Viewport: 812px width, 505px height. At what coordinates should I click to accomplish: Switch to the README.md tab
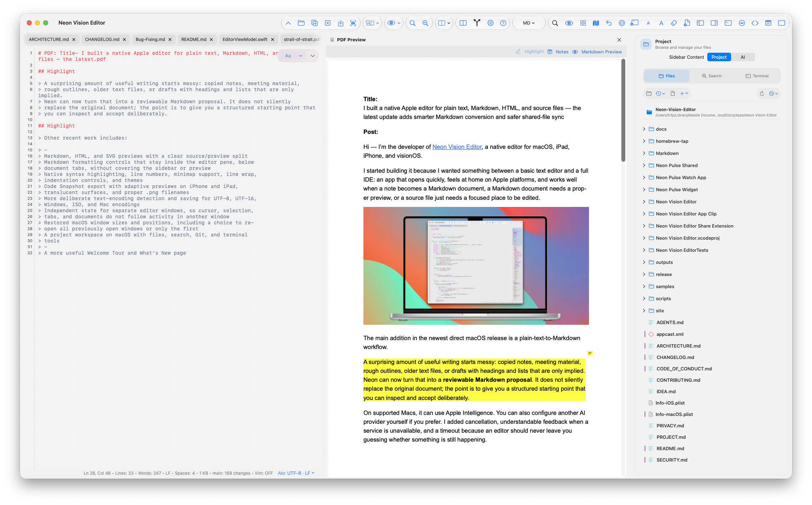pos(193,40)
